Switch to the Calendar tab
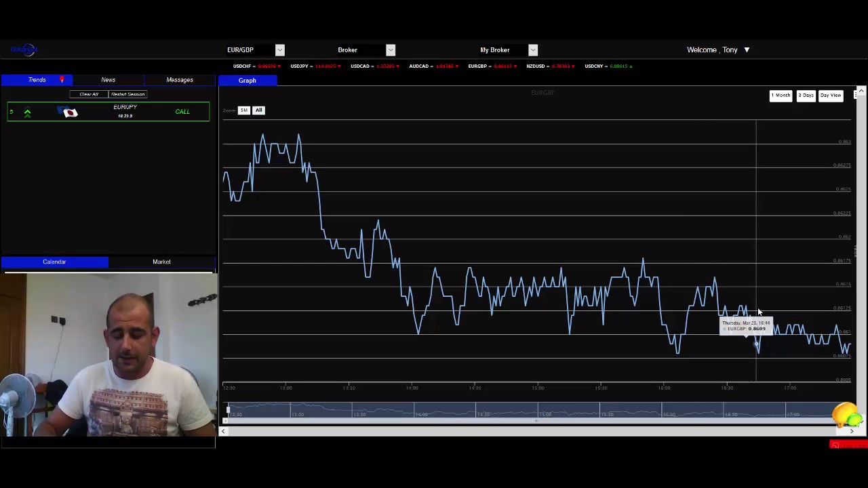The height and width of the screenshot is (488, 868). 54,262
